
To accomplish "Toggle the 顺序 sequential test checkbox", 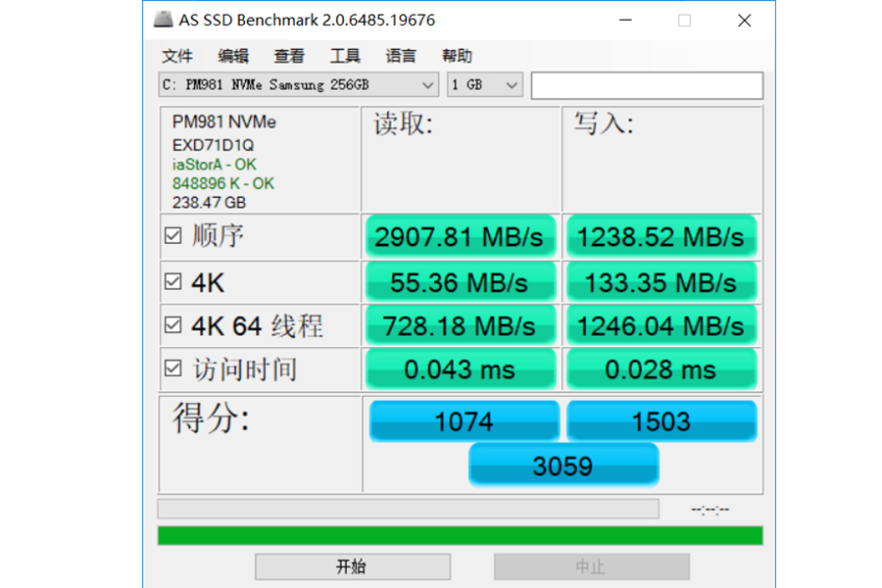I will pos(173,235).
